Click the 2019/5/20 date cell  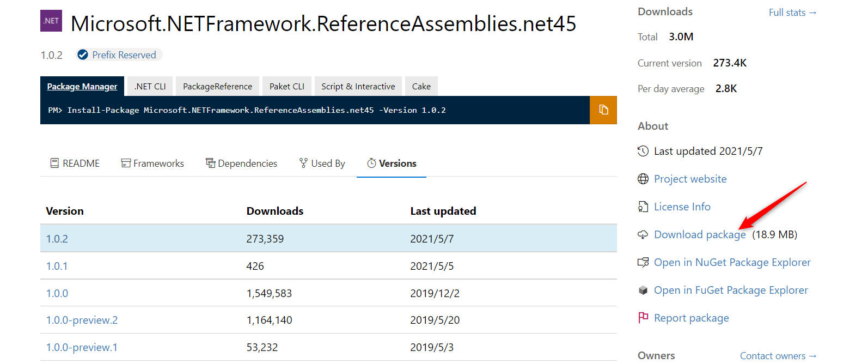pos(435,320)
